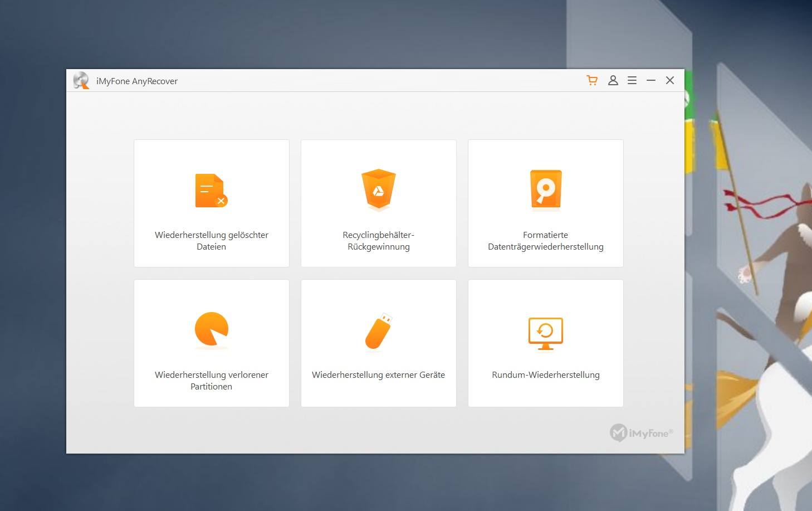Image resolution: width=812 pixels, height=511 pixels.
Task: Select 'Rundum-Wiederherstellung' label
Action: click(x=546, y=374)
